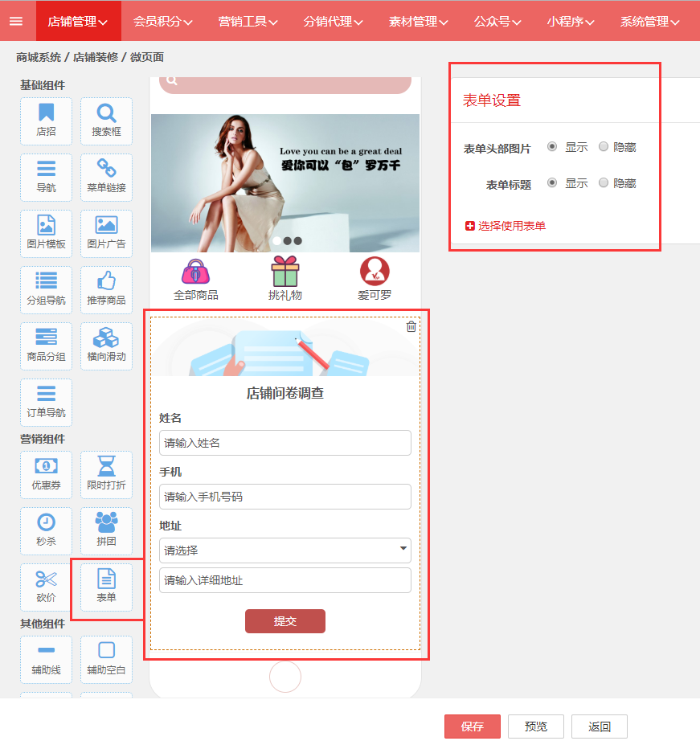The image size is (700, 749).
Task: Set 表单标题 to 显示
Action: [x=552, y=183]
